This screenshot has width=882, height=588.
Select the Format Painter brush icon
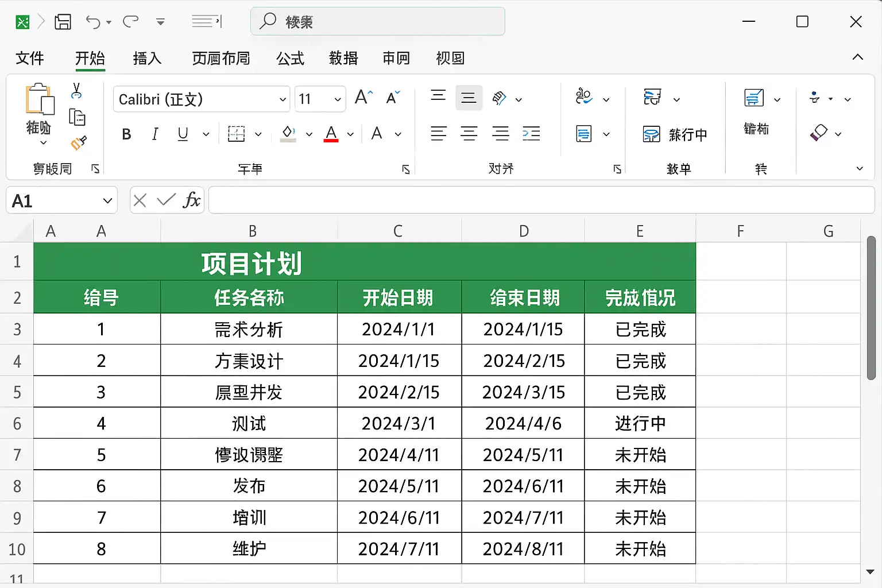pyautogui.click(x=78, y=142)
